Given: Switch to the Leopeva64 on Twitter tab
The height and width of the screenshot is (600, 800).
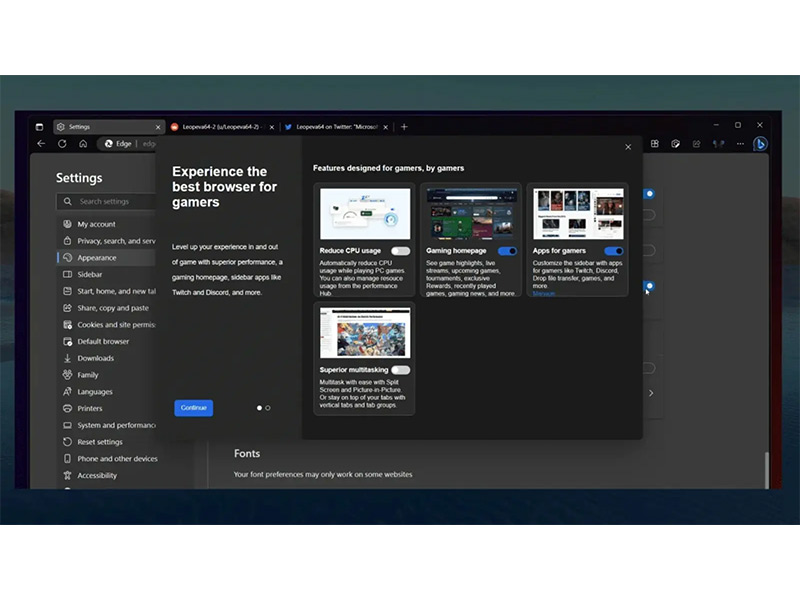Looking at the screenshot, I should [x=336, y=127].
